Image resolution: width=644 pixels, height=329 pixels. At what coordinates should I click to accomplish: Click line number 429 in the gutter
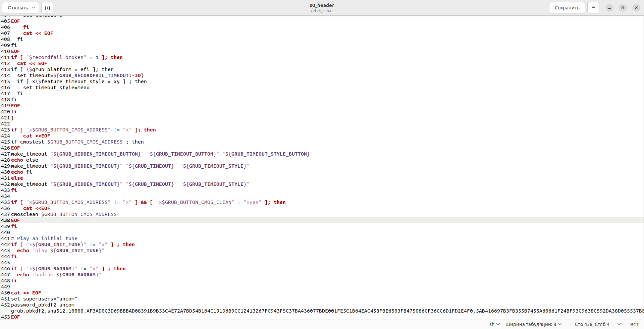5,166
